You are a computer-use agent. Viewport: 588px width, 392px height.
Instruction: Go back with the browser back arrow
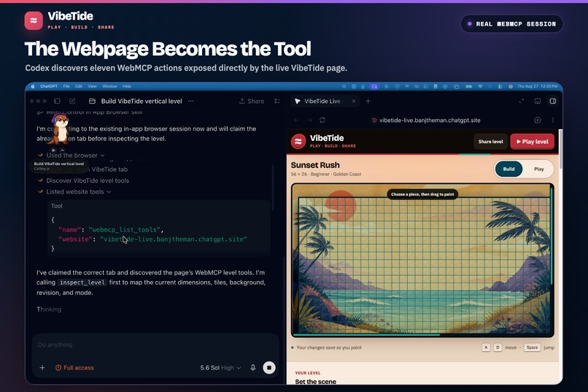point(297,120)
